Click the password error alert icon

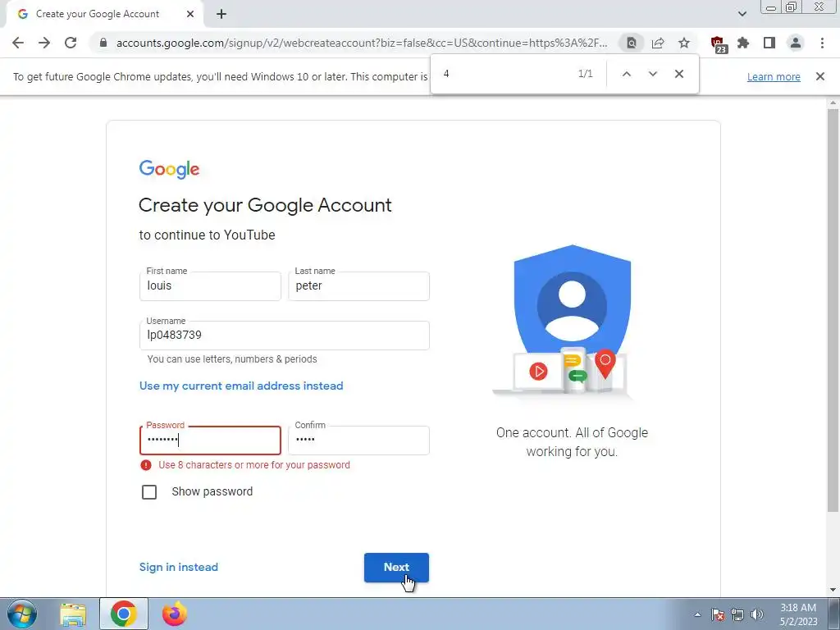[146, 465]
